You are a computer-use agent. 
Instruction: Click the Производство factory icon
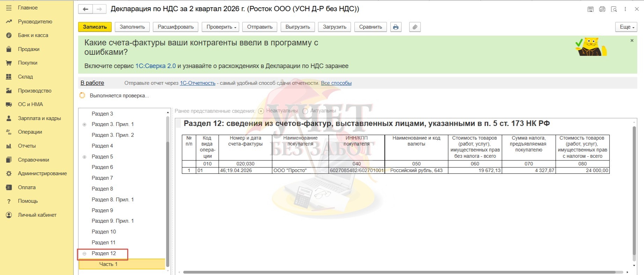9,91
